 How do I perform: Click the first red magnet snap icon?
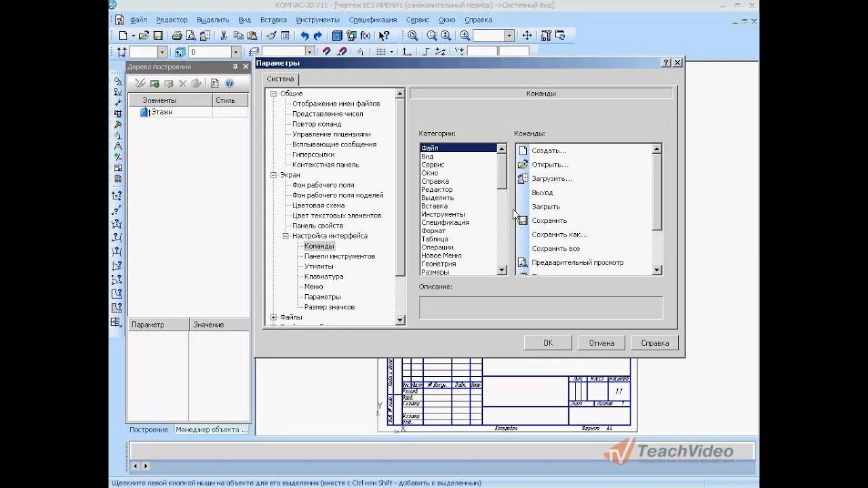coord(326,52)
